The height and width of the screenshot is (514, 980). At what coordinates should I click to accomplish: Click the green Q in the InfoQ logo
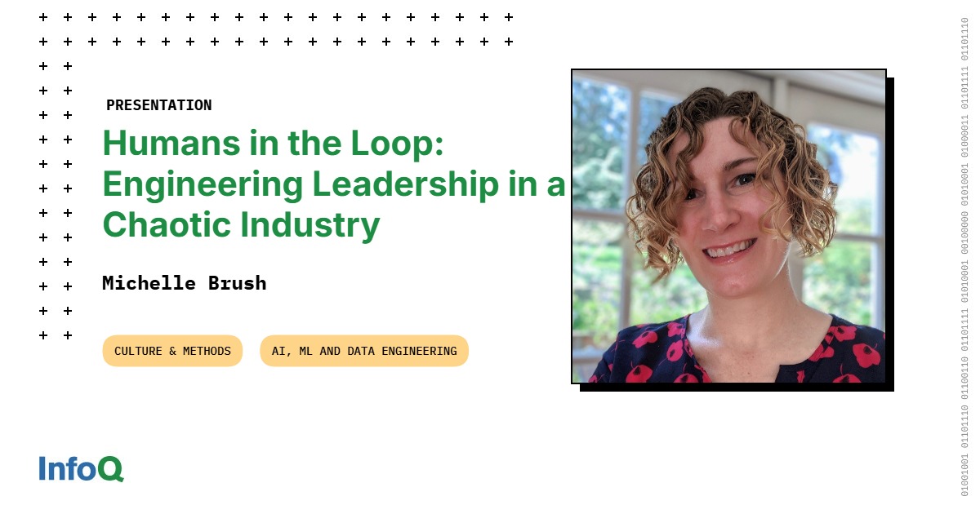point(111,469)
